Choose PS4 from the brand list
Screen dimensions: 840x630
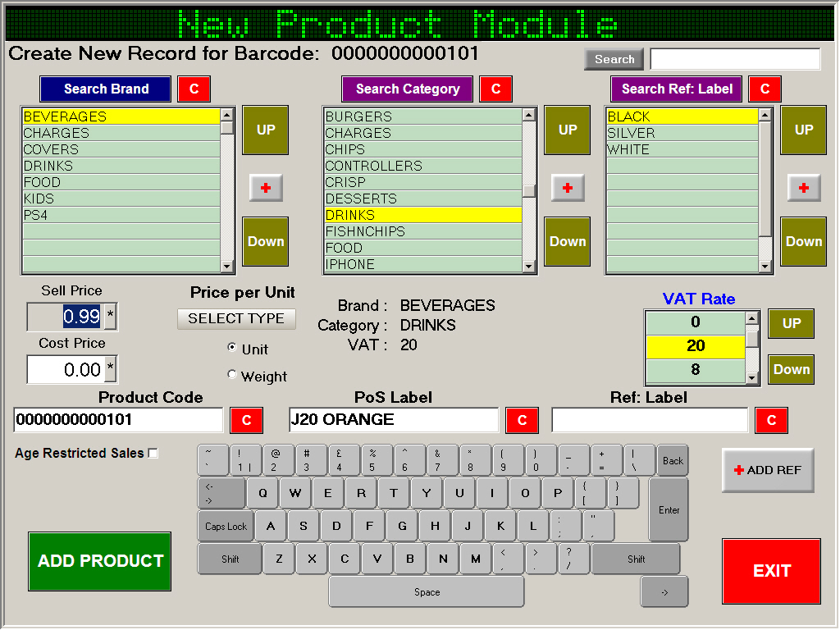tap(121, 215)
